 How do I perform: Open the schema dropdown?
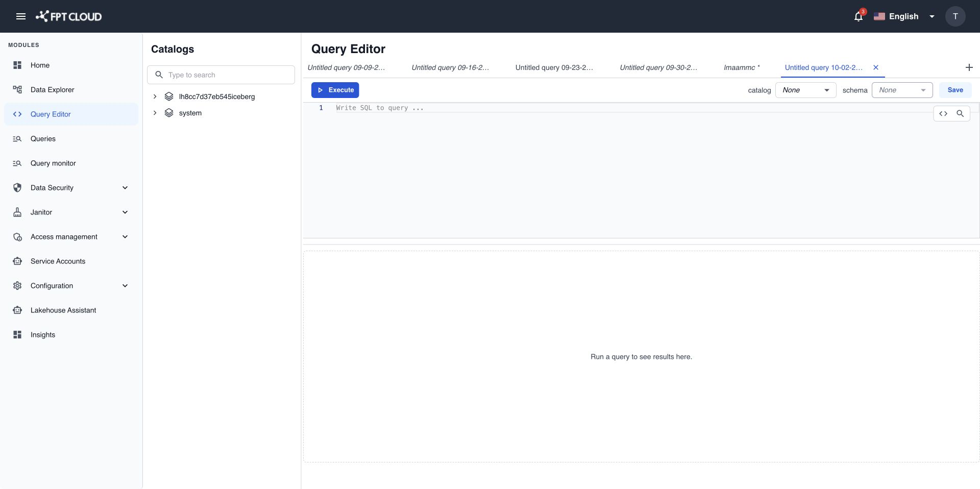tap(902, 90)
